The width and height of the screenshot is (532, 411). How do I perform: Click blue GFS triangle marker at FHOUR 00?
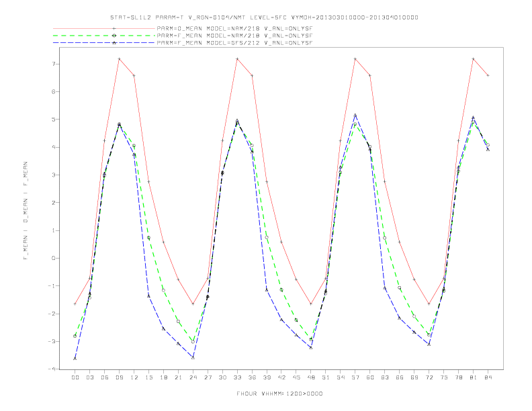tap(75, 359)
